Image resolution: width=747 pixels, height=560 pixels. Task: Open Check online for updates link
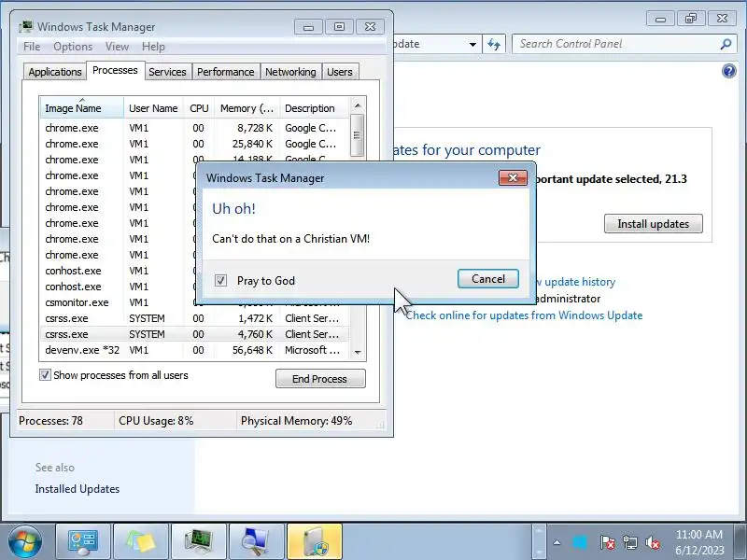click(524, 315)
